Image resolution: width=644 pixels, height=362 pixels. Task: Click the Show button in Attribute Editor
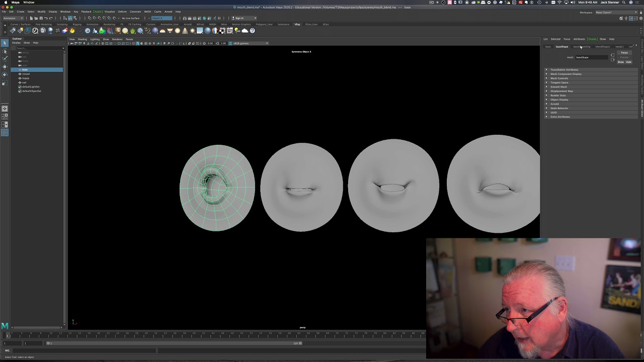click(x=620, y=62)
